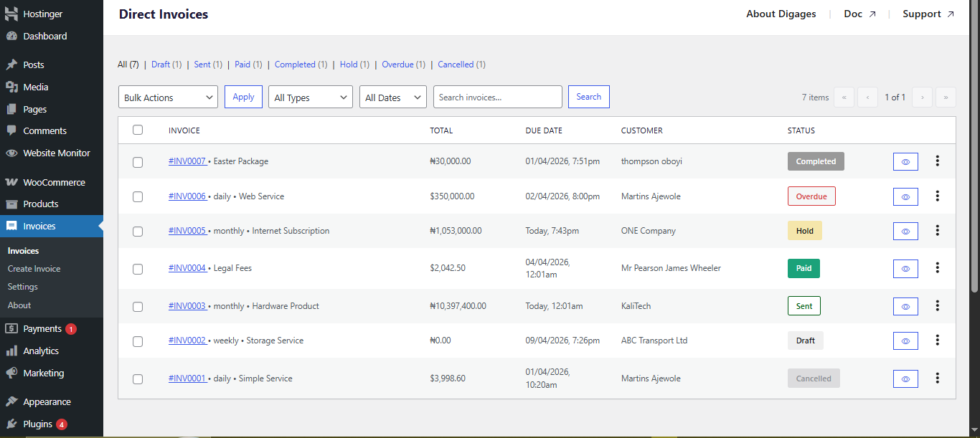Image resolution: width=980 pixels, height=438 pixels.
Task: Open the All Dates filter dropdown
Action: click(392, 97)
